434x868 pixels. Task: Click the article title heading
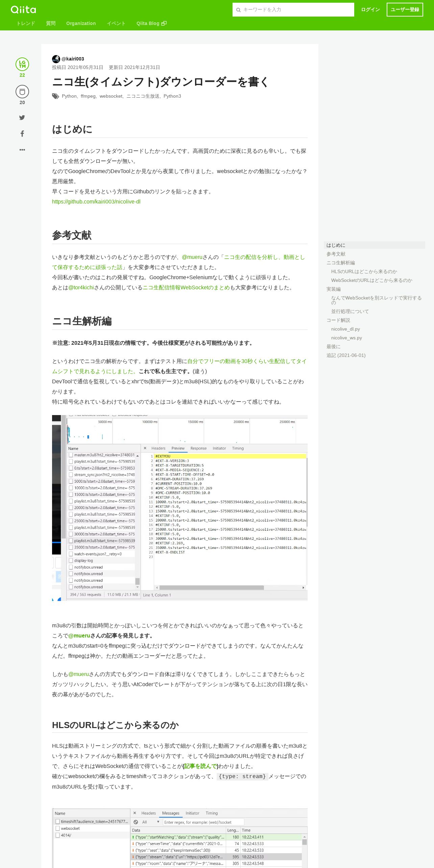pos(161,82)
